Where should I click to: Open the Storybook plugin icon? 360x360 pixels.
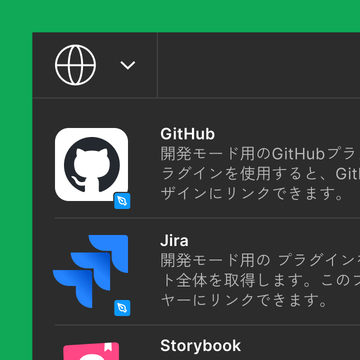tap(91, 351)
